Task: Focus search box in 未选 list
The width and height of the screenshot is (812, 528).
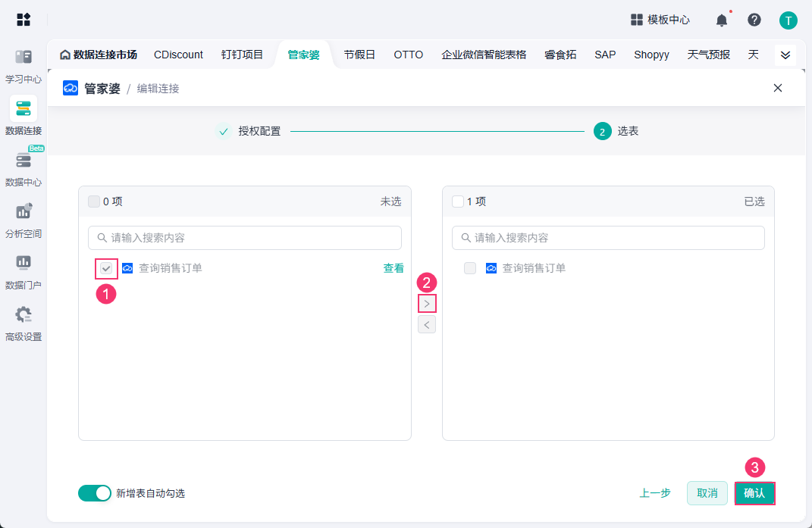Action: coord(244,238)
